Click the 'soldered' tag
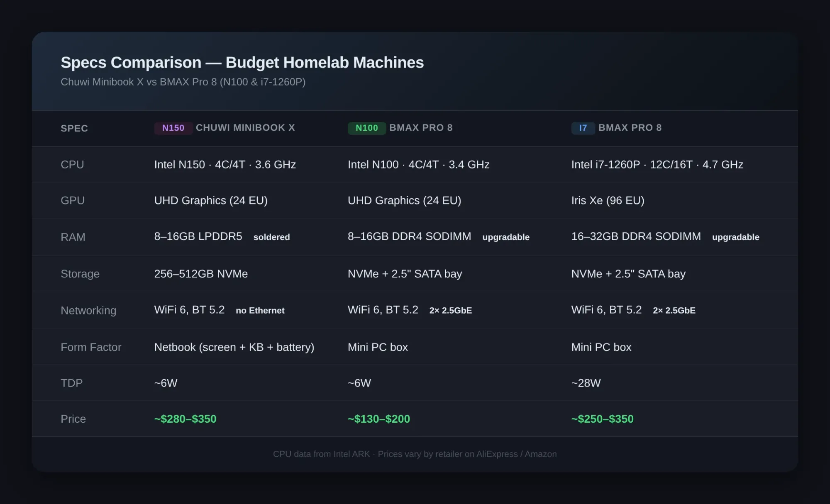Viewport: 830px width, 504px height. click(x=272, y=237)
